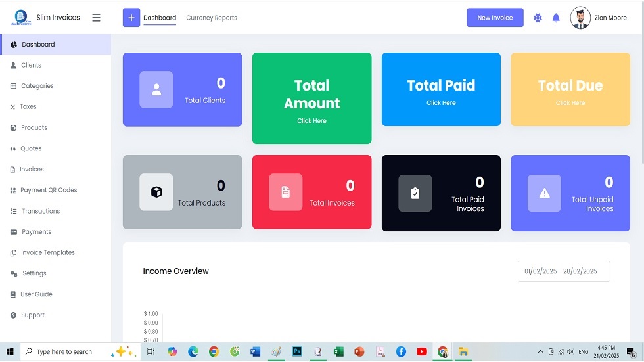644x362 pixels.
Task: Click the Total Paid Invoices clipboard icon
Action: click(415, 193)
